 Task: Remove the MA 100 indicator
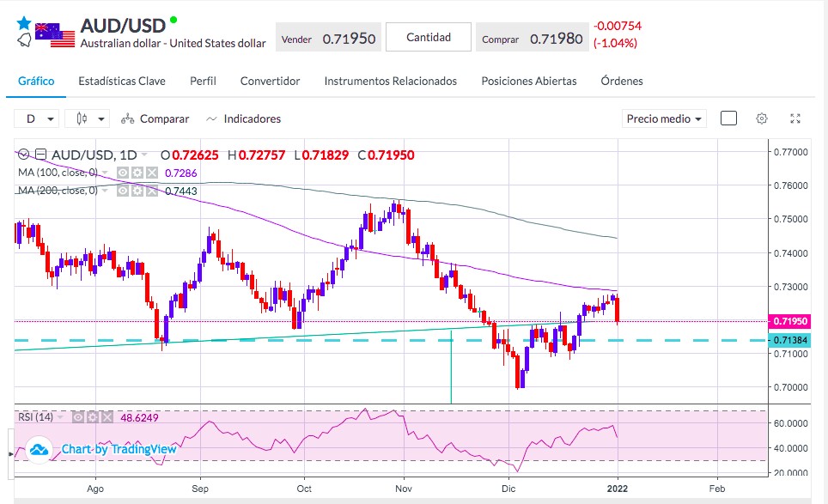point(152,173)
